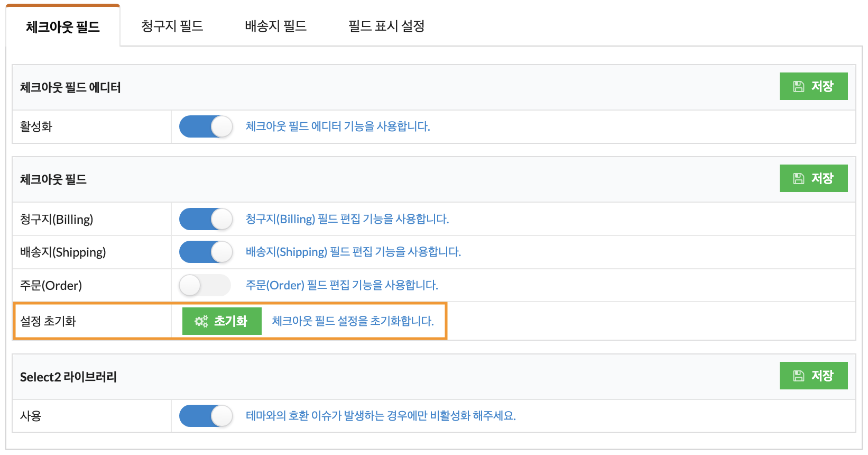This screenshot has width=868, height=455.
Task: Click the text 체크아웃 필드 에디터 기능을 사용합니다
Action: tap(338, 126)
